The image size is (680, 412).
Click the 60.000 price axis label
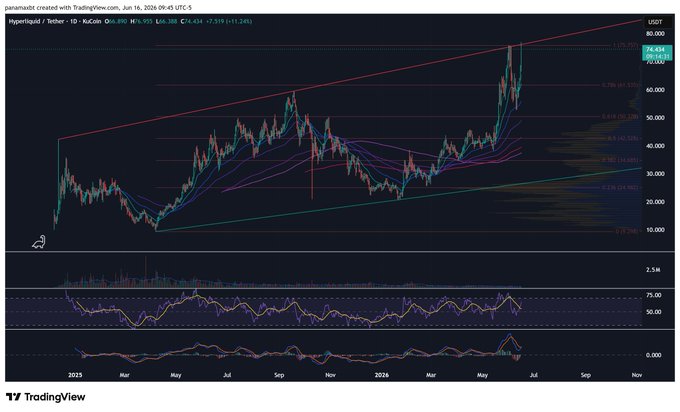coord(655,90)
